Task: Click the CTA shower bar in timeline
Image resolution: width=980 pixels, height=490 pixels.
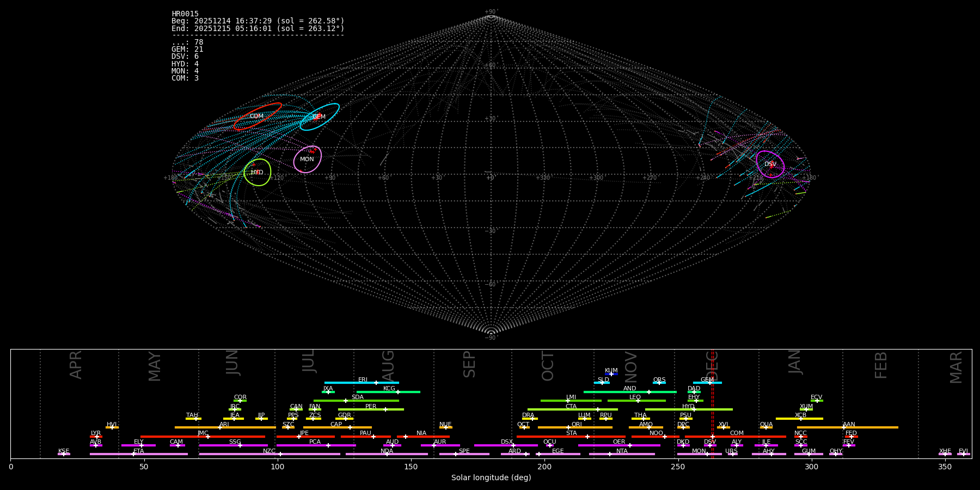Action: click(573, 409)
